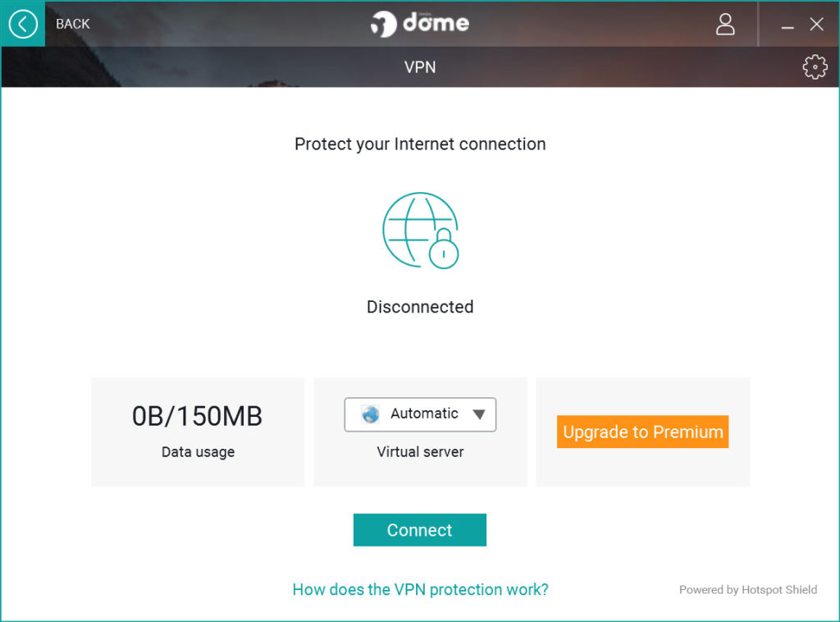Click the Disconnected status text
This screenshot has width=840, height=622.
pyautogui.click(x=420, y=306)
